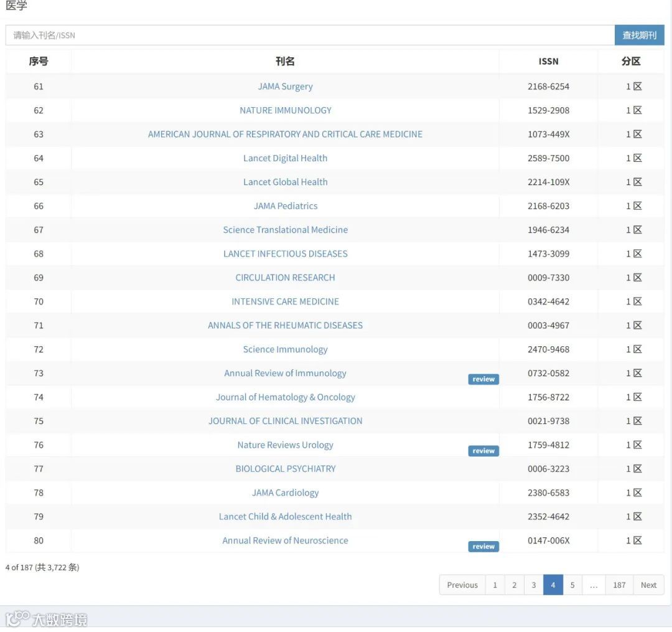Select ISSN 2214-109X cell
This screenshot has height=632, width=672.
pyautogui.click(x=549, y=182)
